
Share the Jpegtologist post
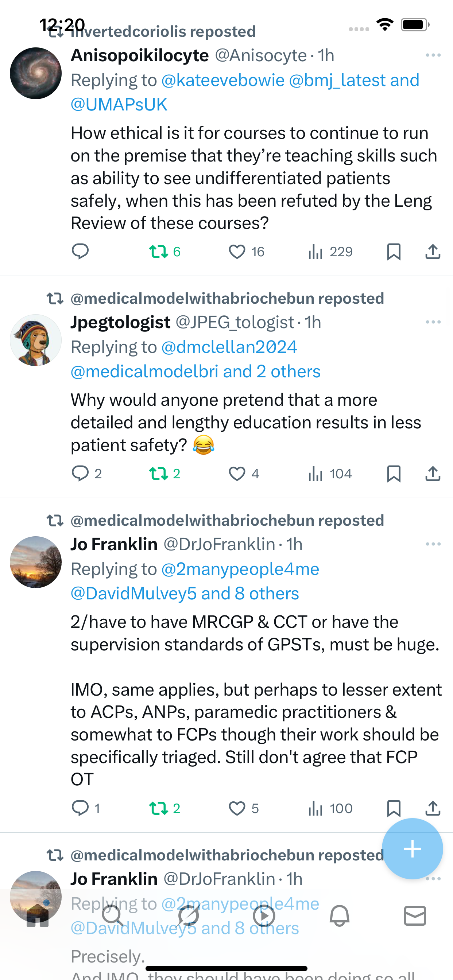433,474
